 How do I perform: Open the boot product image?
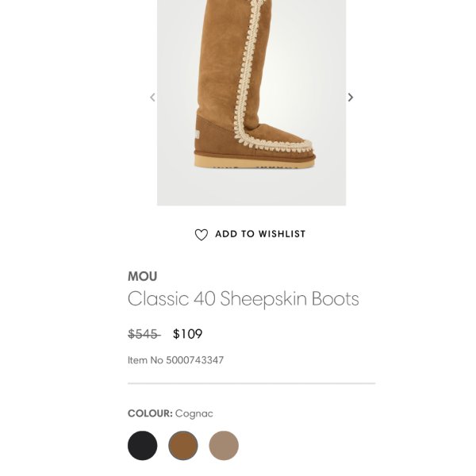pyautogui.click(x=251, y=87)
